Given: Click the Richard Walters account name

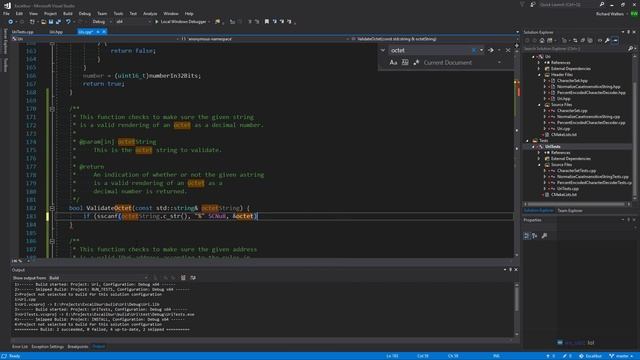Looking at the screenshot, I should click(610, 14).
